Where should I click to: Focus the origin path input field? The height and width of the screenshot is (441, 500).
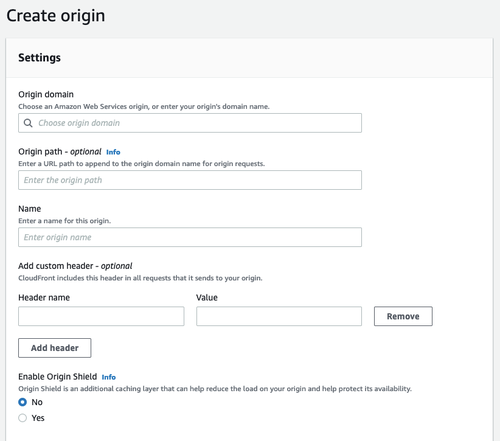[x=190, y=180]
